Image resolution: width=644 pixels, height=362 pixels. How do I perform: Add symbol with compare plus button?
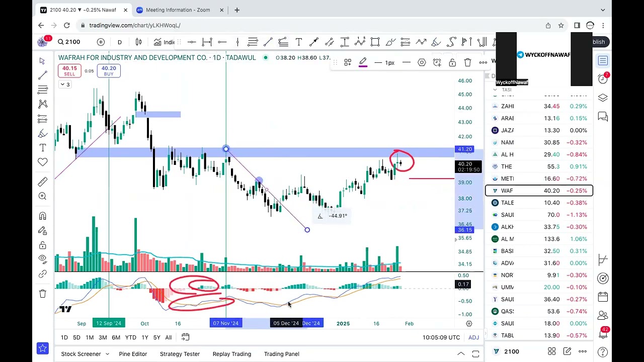pos(101,42)
